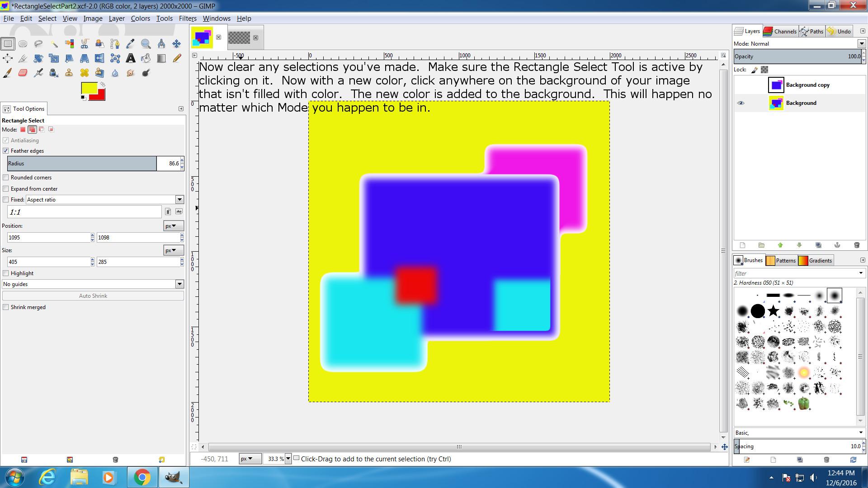This screenshot has width=868, height=488.
Task: Select the Ellipse Select tool
Action: click(23, 44)
